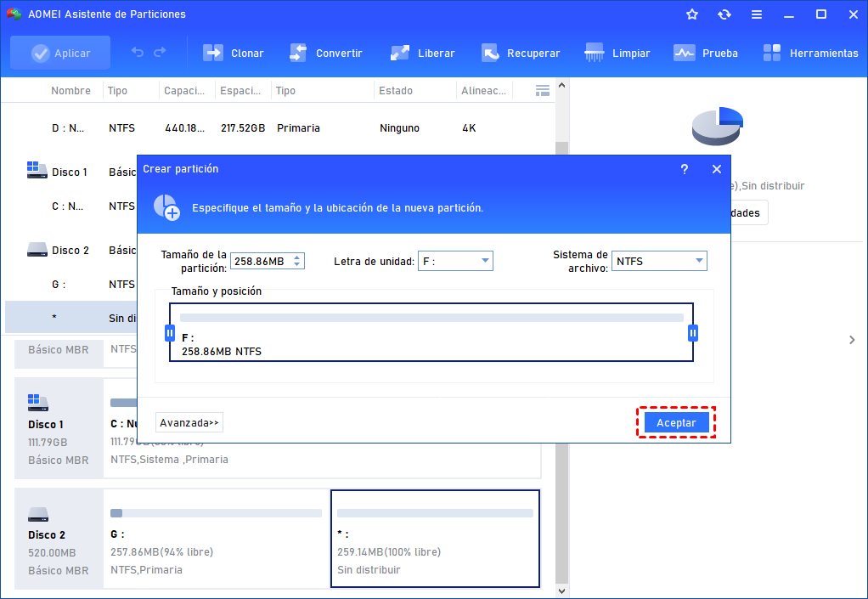Click the favorites star icon in title bar
Image resolution: width=868 pixels, height=599 pixels.
point(692,14)
